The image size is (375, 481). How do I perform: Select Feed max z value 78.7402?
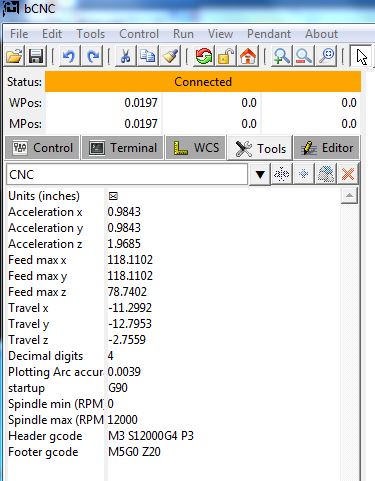click(x=127, y=292)
